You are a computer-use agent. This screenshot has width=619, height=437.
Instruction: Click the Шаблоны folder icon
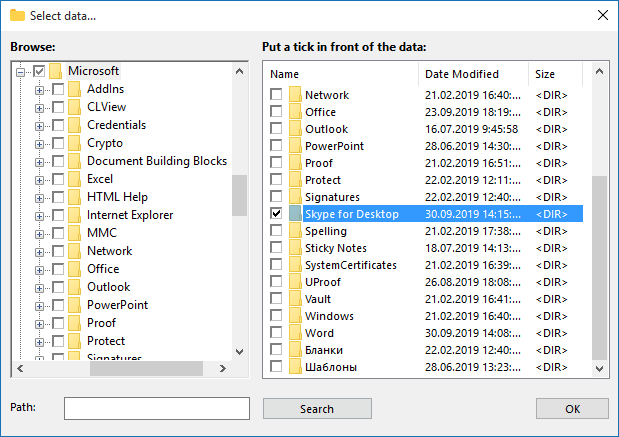[x=295, y=367]
